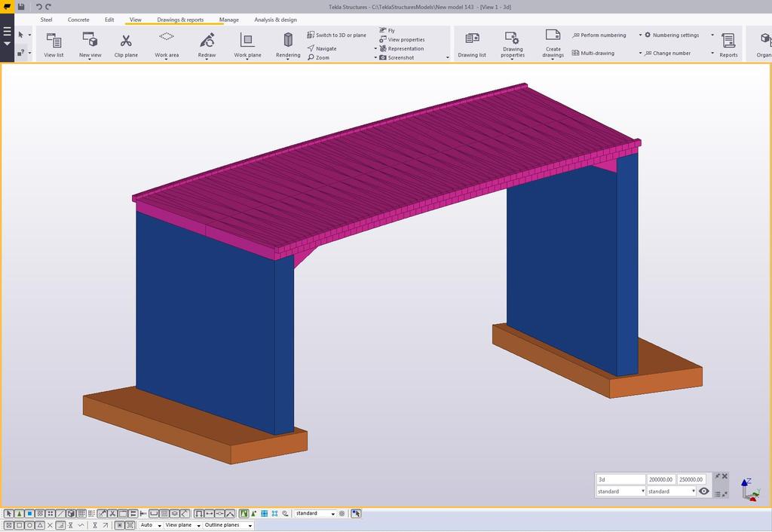The image size is (772, 532).
Task: Open the selection filter standard dropdown
Action: pos(315,513)
